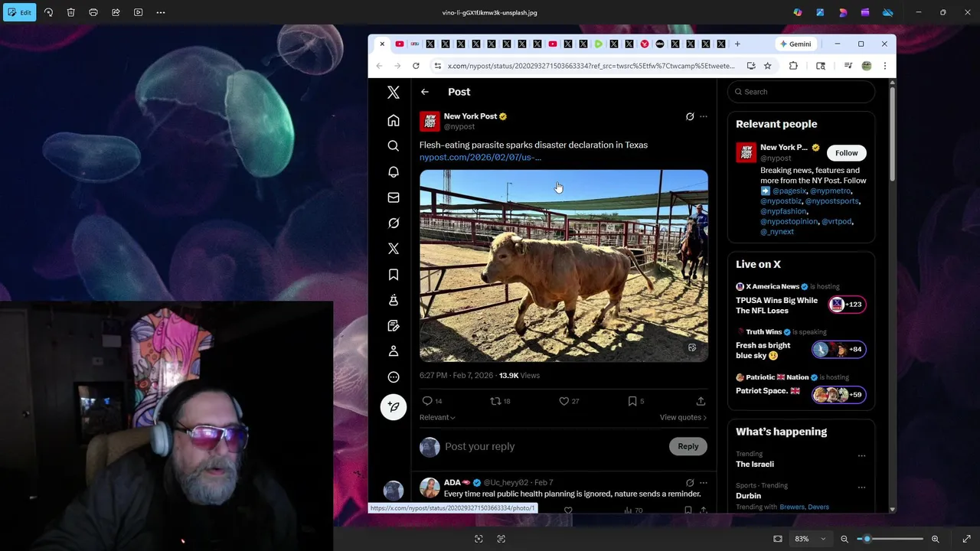Go to X Home
Screen dimensions: 980x551
(394, 120)
